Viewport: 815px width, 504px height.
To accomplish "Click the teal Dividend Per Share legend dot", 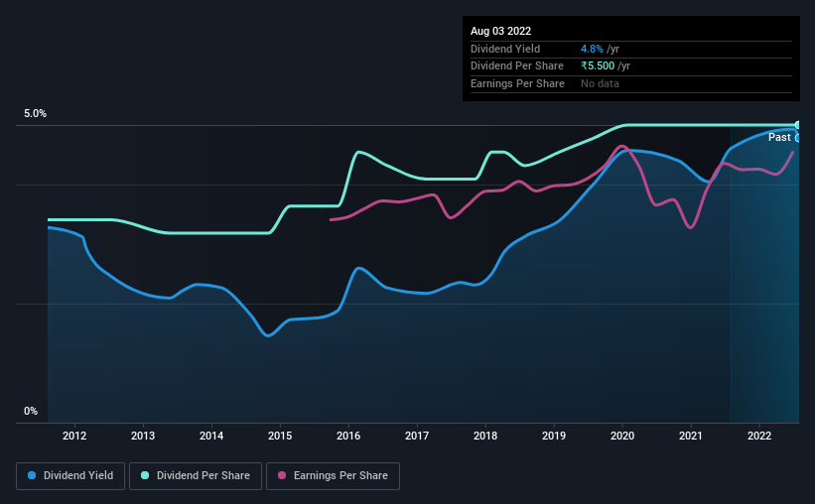I will (x=145, y=475).
